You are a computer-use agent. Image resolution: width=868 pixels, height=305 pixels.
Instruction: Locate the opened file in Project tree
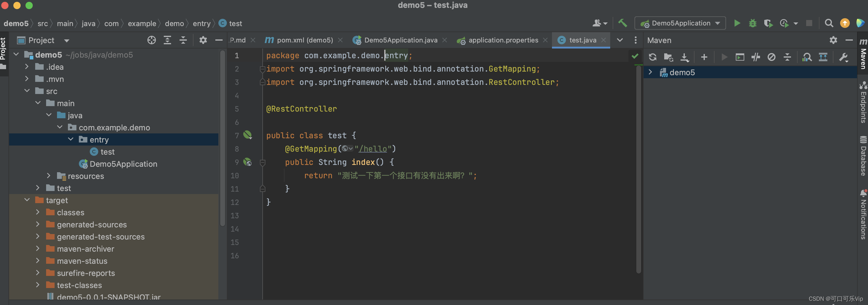[152, 40]
